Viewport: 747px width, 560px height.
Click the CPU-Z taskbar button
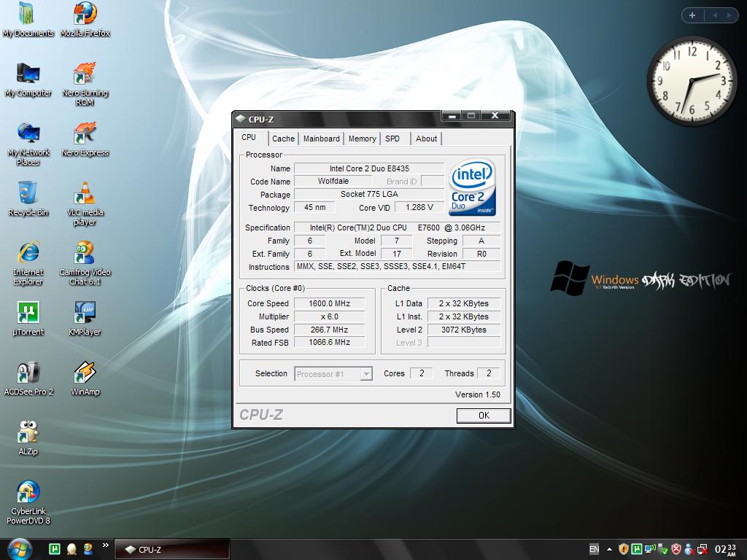tap(173, 550)
